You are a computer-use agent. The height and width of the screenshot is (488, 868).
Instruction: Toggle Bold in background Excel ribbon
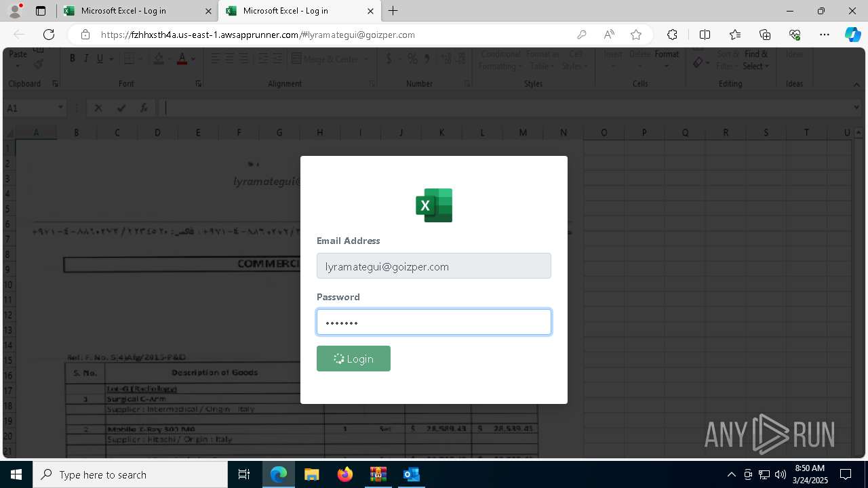tap(73, 59)
